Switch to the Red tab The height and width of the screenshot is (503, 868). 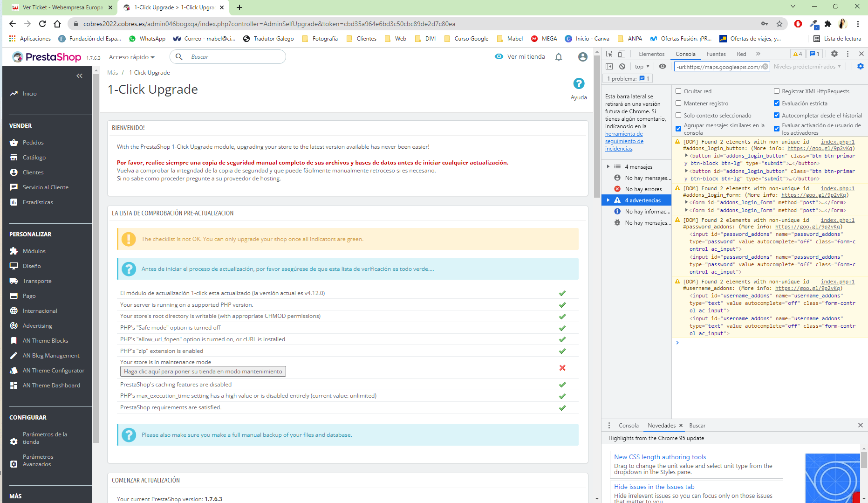(x=741, y=54)
